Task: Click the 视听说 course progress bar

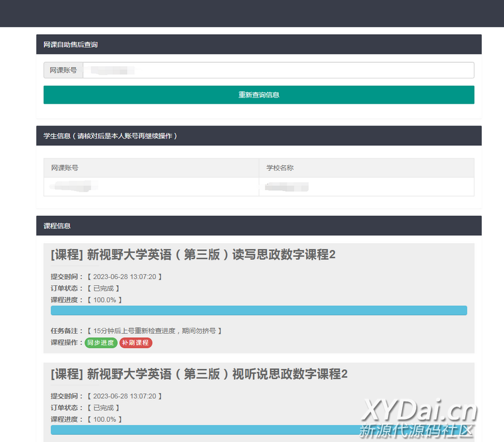Action: coord(259,430)
